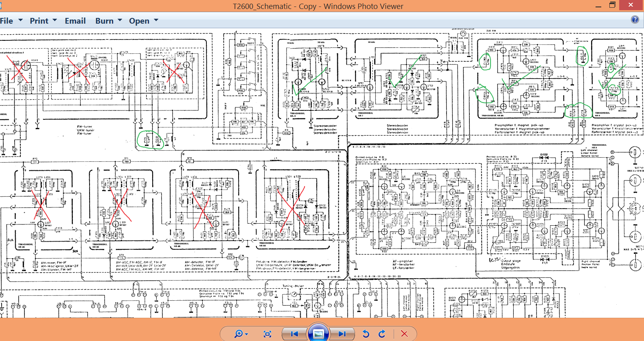This screenshot has width=644, height=341.
Task: Click the 'FM-tuner' label in schematic
Action: 85,127
